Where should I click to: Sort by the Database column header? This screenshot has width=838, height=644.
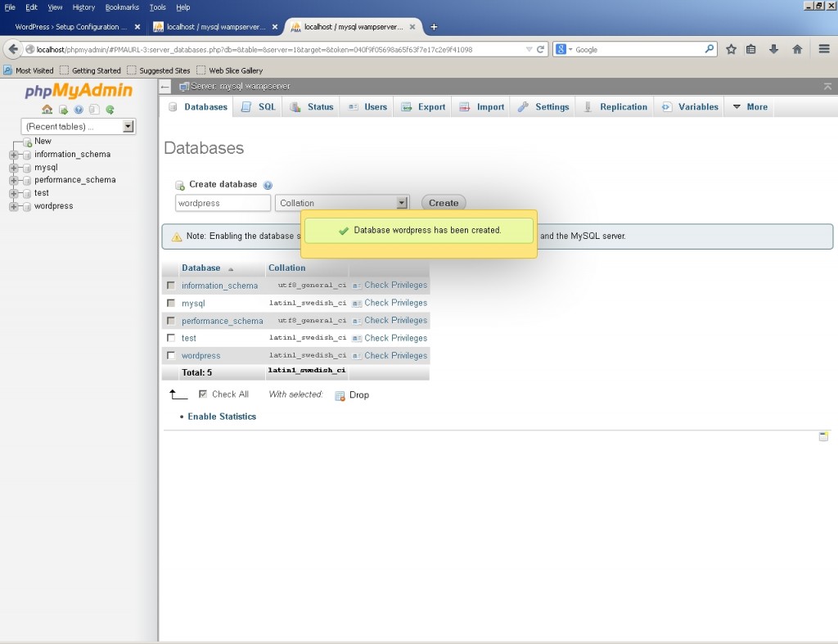[201, 268]
